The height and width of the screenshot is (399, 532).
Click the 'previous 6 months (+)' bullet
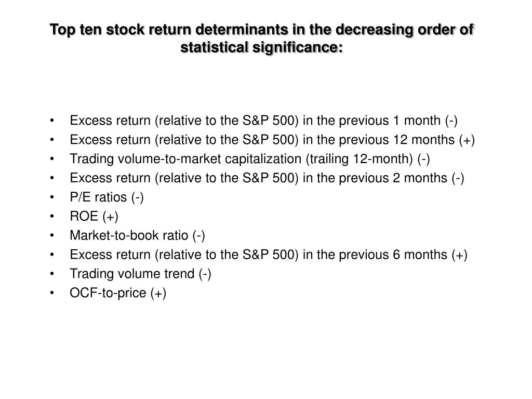[x=269, y=255]
